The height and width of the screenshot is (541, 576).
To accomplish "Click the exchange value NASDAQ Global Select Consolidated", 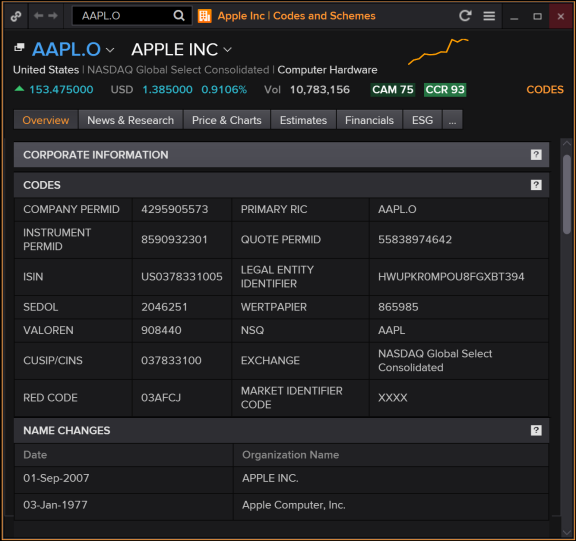I will click(435, 360).
